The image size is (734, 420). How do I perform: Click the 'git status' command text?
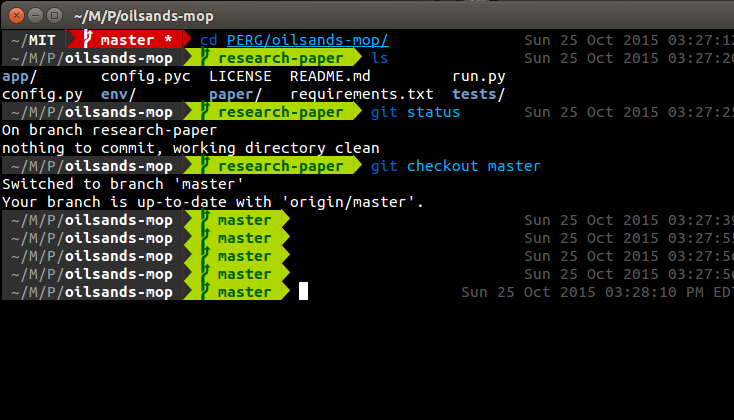tap(415, 112)
